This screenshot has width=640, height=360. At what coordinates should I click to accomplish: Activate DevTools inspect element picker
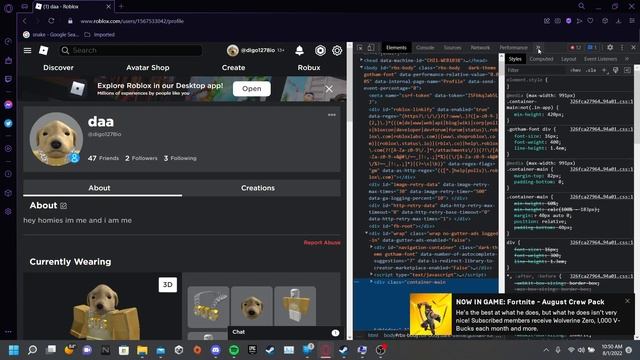(x=360, y=48)
